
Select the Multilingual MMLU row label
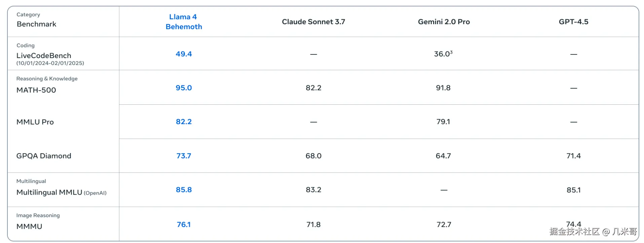click(x=50, y=192)
